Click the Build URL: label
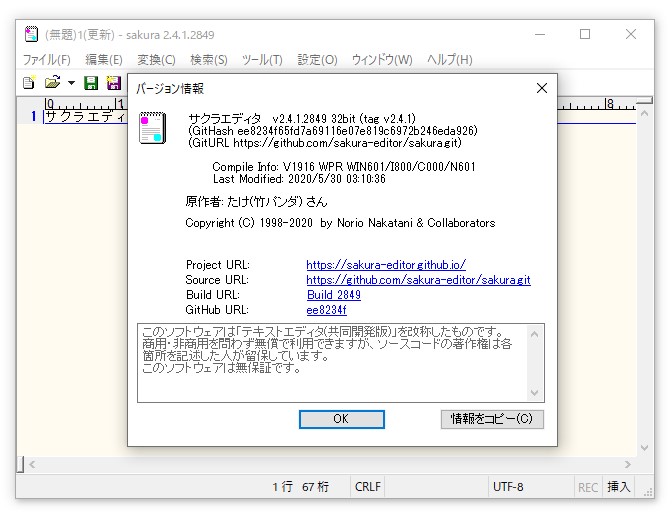The width and height of the screenshot is (672, 519). point(213,295)
